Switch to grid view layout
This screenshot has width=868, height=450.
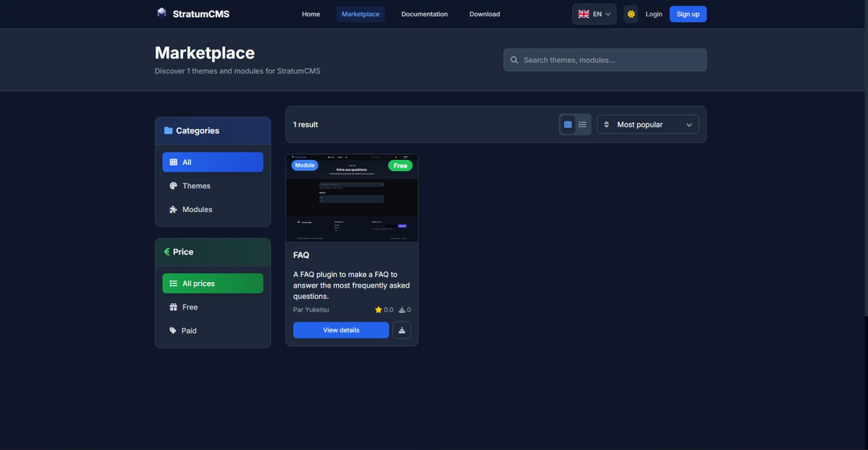(568, 124)
